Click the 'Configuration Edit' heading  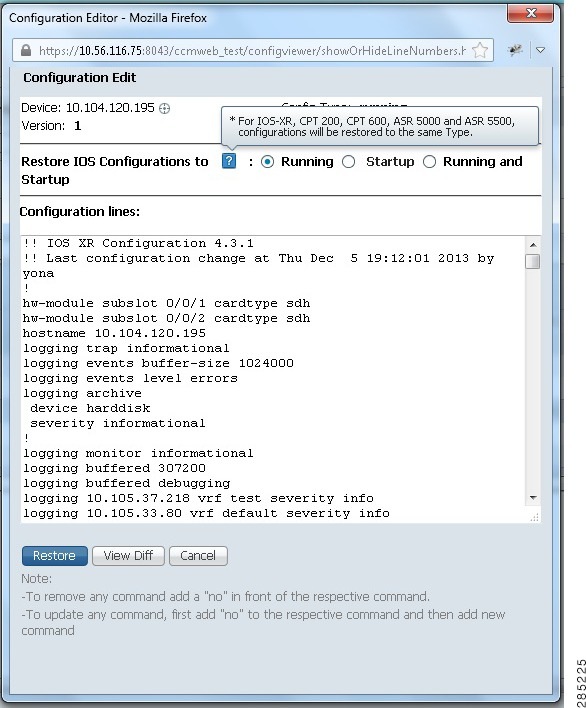point(79,77)
